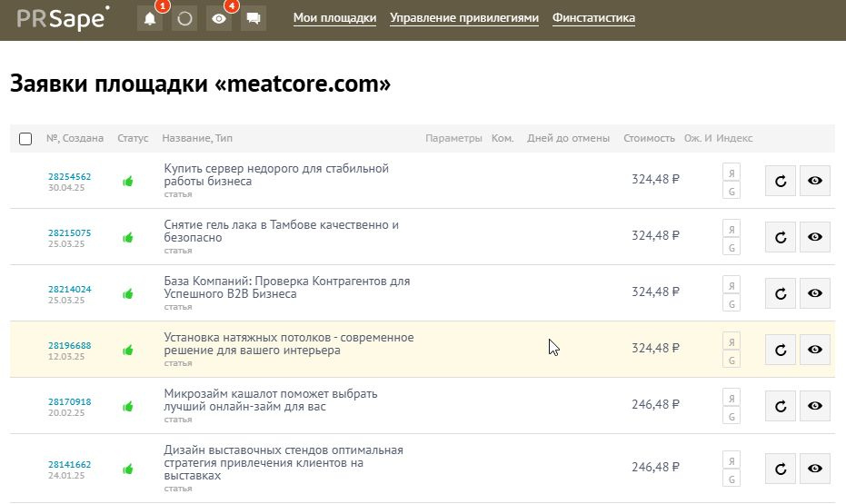
Task: Open the eye icon with badge 4 in header
Action: (219, 19)
